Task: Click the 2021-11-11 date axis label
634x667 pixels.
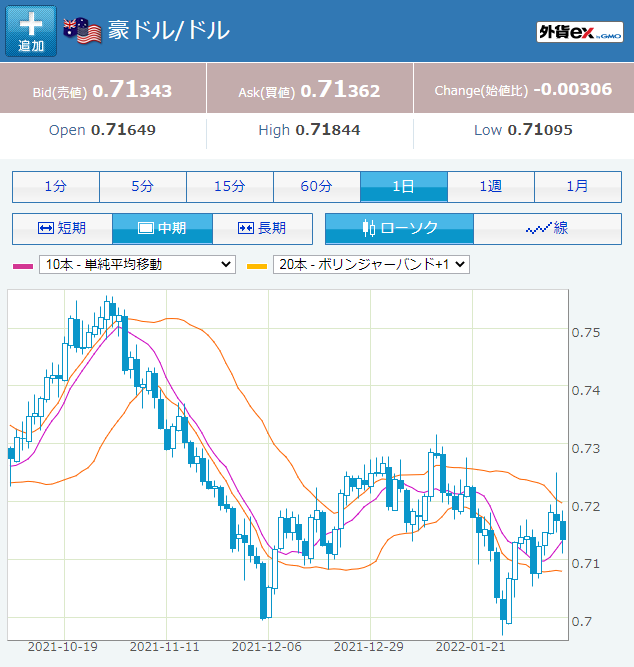Action: (165, 647)
